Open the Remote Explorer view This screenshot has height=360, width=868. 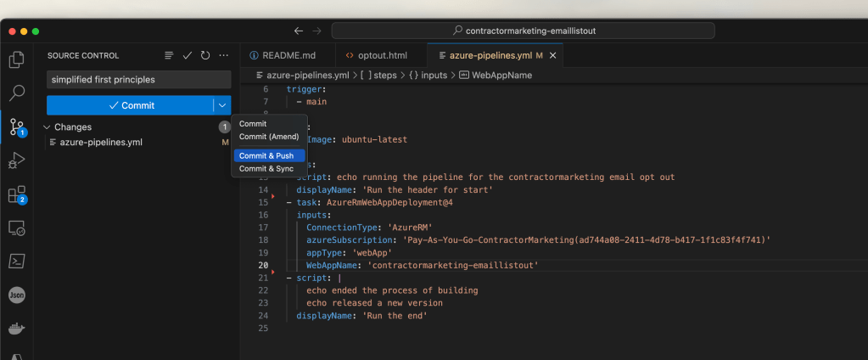click(17, 228)
